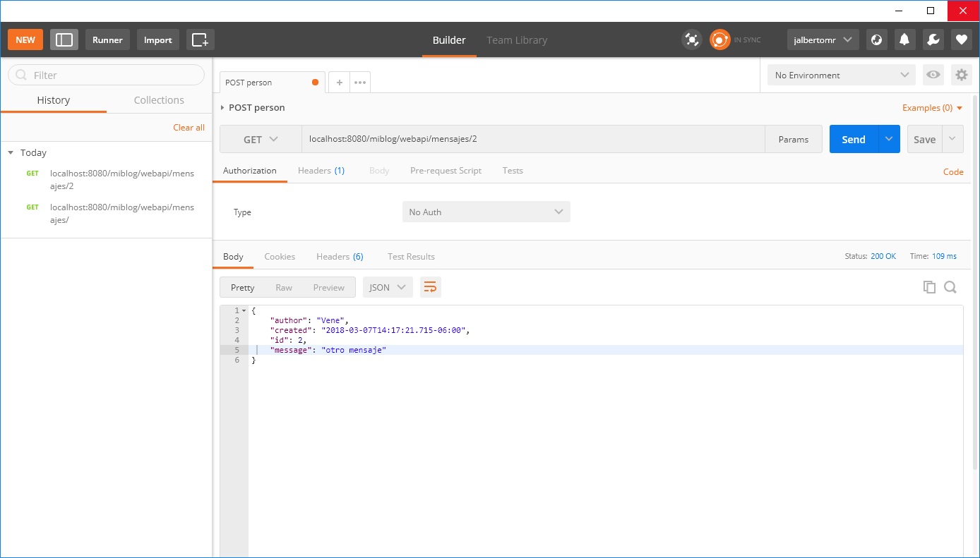
Task: Open the Params editor
Action: point(794,140)
